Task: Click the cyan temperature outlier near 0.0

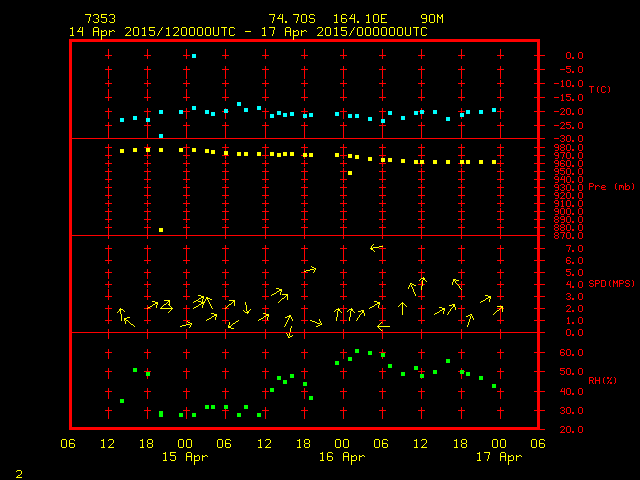Action: click(194, 56)
